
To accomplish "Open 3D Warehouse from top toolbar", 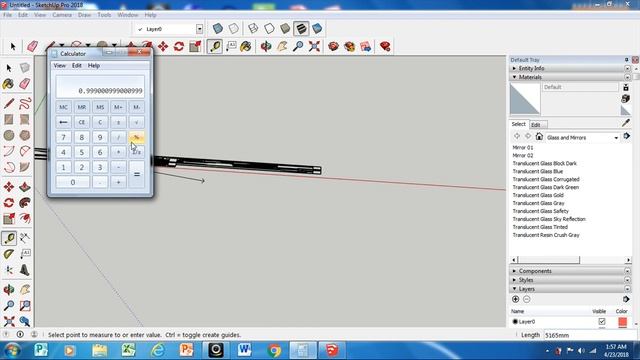I will click(333, 46).
